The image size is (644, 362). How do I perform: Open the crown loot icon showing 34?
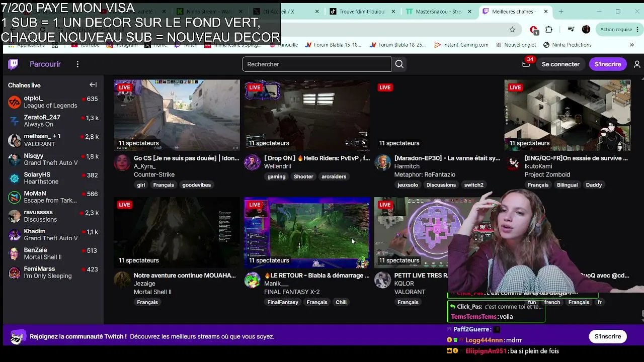(526, 64)
